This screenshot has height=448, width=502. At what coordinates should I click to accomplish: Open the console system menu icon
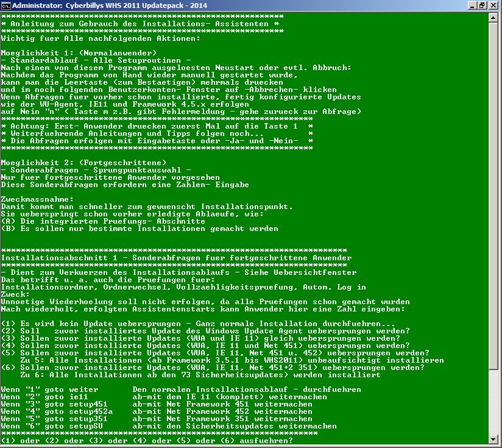coord(7,5)
